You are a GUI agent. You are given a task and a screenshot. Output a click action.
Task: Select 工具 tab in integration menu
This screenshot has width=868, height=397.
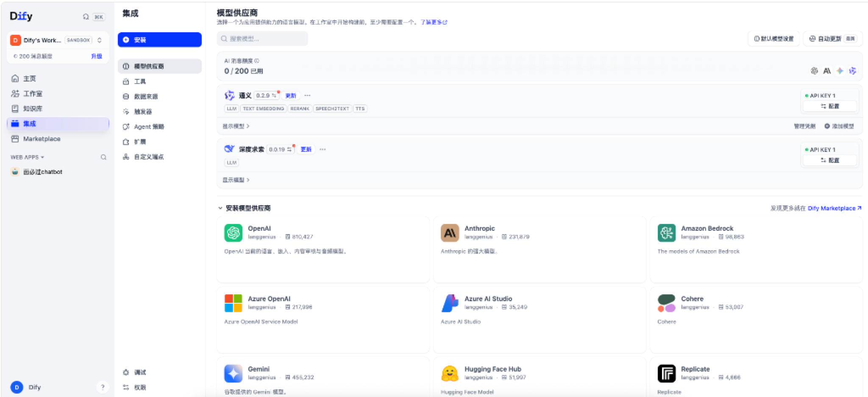tap(160, 81)
